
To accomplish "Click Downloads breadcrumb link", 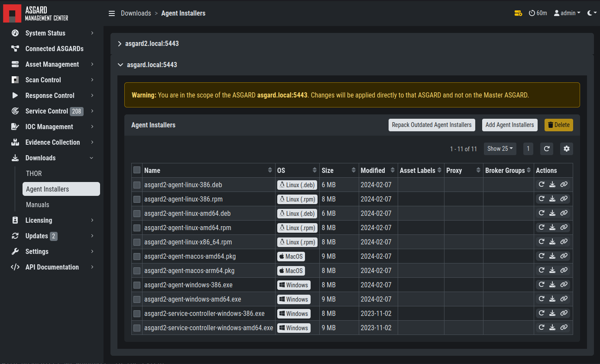I will (x=136, y=13).
